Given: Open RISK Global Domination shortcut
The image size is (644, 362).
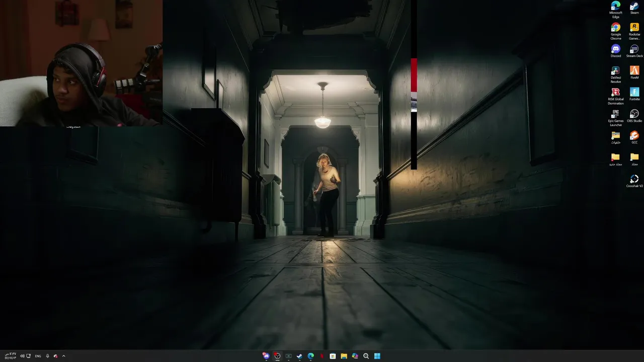Looking at the screenshot, I should [615, 96].
